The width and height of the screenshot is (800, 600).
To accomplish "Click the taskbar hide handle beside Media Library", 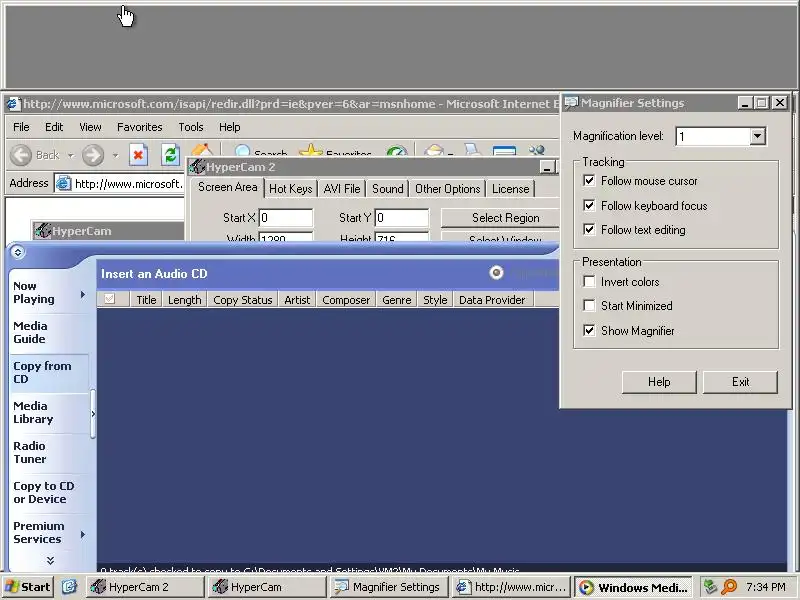I will pyautogui.click(x=93, y=414).
